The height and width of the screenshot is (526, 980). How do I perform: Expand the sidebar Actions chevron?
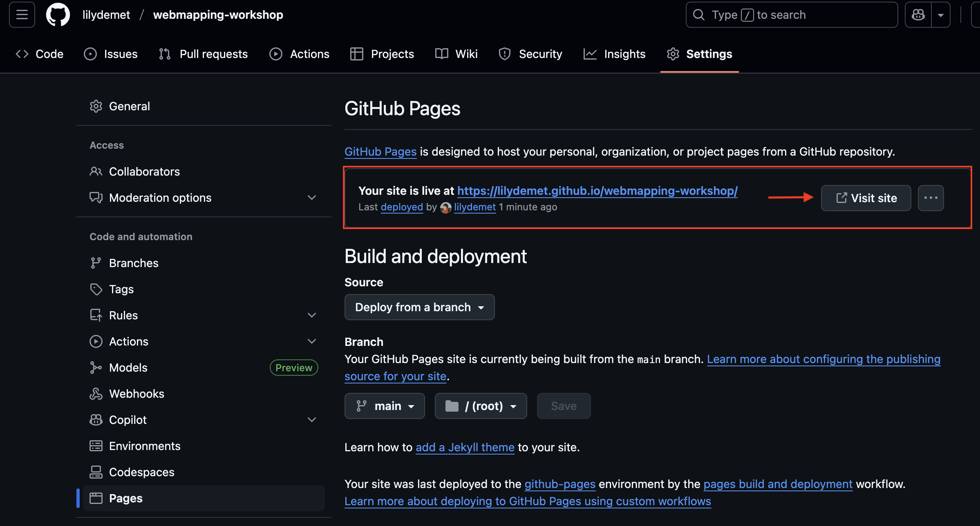[x=312, y=341]
